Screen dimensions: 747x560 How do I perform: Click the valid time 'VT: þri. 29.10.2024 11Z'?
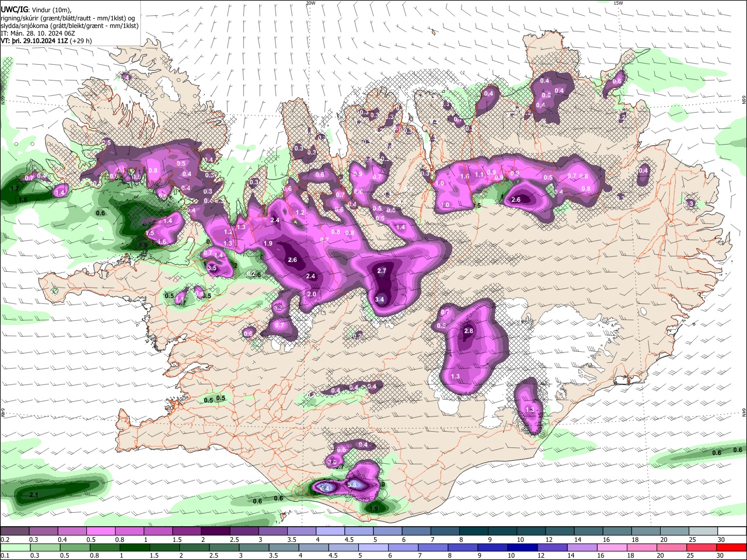pos(34,41)
